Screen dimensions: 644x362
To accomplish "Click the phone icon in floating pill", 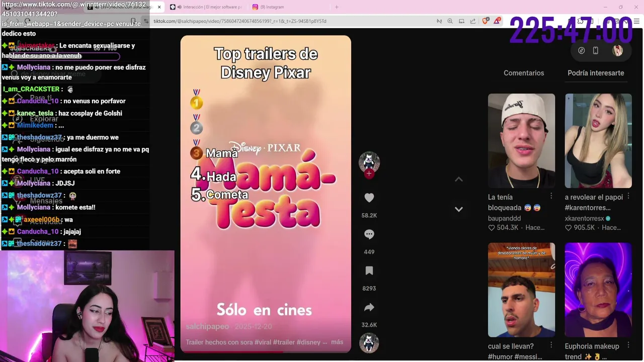I will coord(595,50).
